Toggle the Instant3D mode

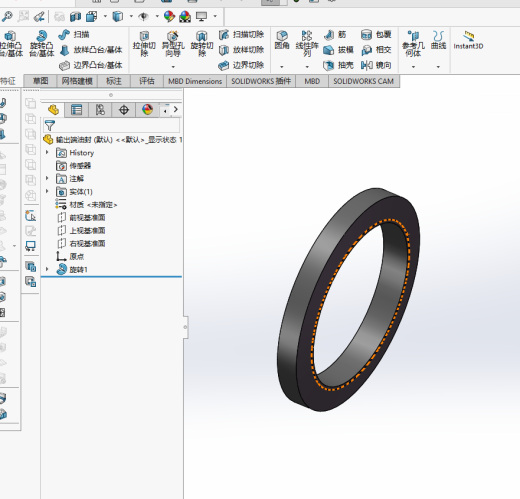coord(468,40)
